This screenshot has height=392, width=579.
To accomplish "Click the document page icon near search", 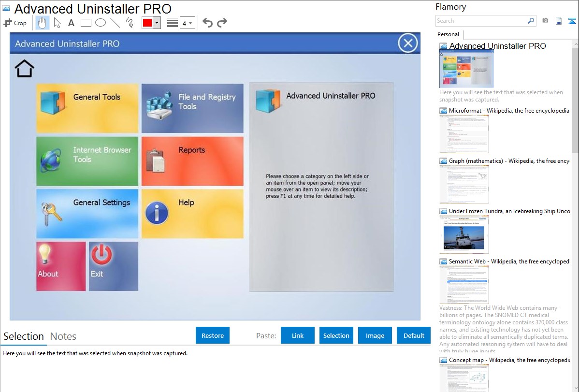I will point(559,21).
